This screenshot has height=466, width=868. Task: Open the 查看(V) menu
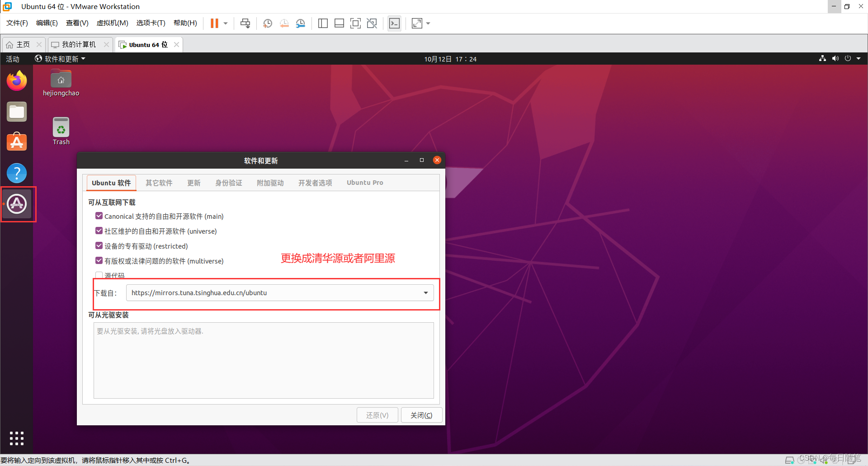tap(77, 23)
